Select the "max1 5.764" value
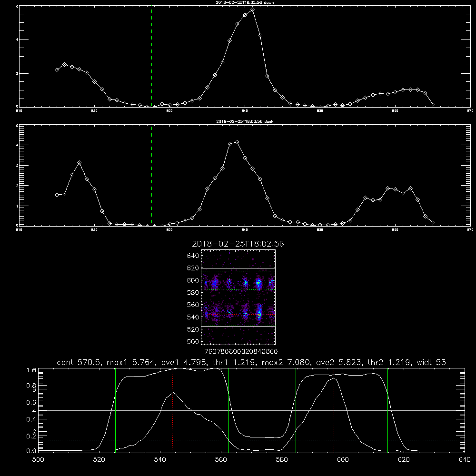This screenshot has width=476, height=476. click(x=132, y=362)
